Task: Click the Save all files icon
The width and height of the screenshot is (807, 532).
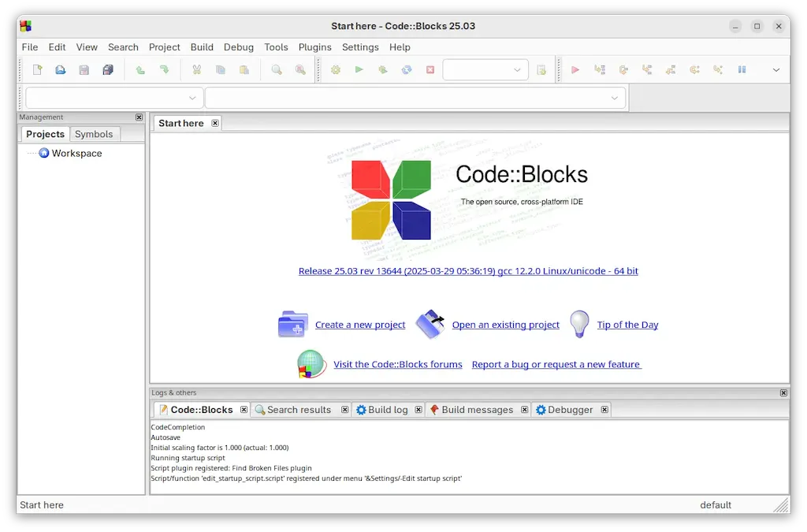Action: click(107, 69)
